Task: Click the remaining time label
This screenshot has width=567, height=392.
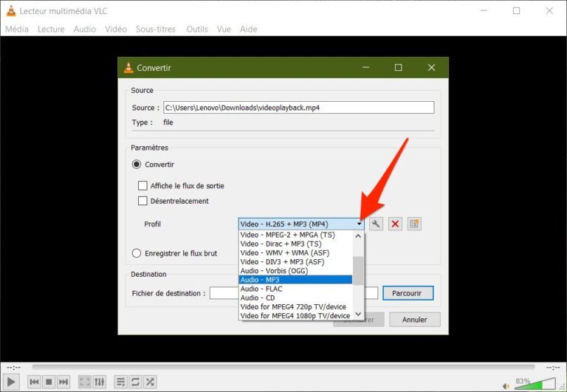Action: [553, 368]
